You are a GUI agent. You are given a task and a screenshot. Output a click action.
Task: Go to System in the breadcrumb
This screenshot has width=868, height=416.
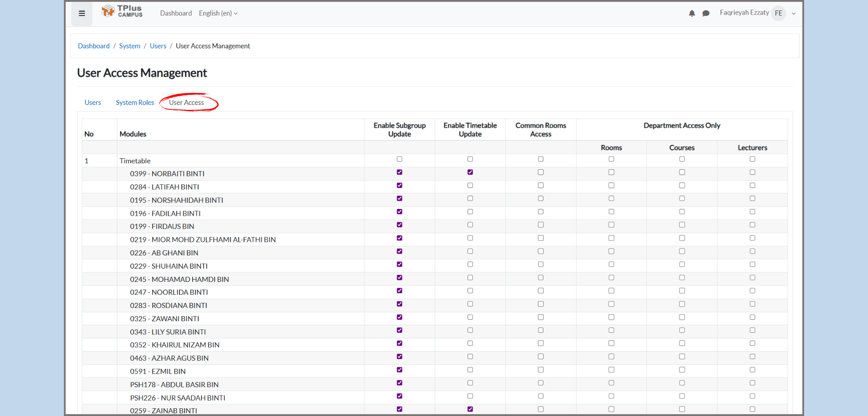pos(130,46)
